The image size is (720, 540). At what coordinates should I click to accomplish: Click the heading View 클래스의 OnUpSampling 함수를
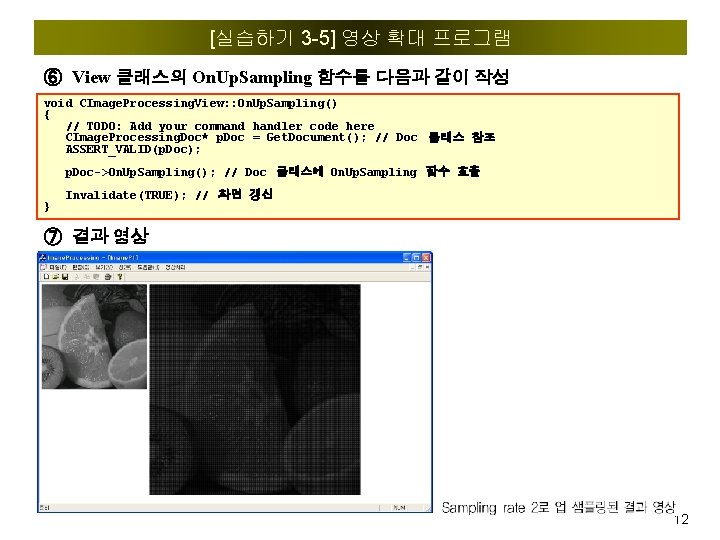220,77
